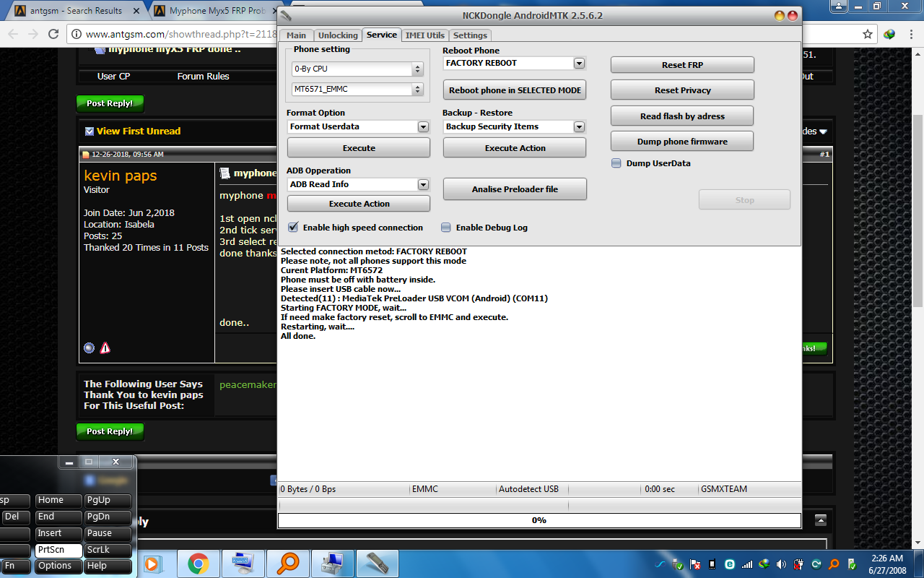The height and width of the screenshot is (578, 924).
Task: Toggle Enable Debug Log checkbox
Action: (x=446, y=227)
